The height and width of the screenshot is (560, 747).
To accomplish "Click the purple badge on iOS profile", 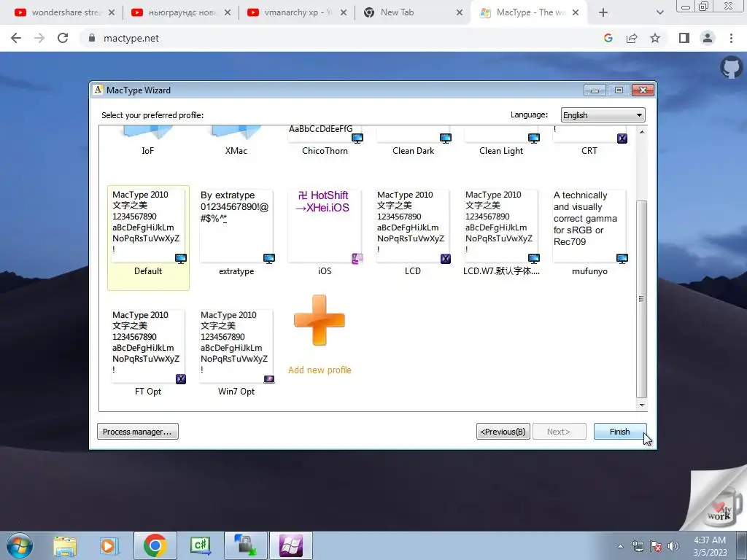I will point(357,259).
